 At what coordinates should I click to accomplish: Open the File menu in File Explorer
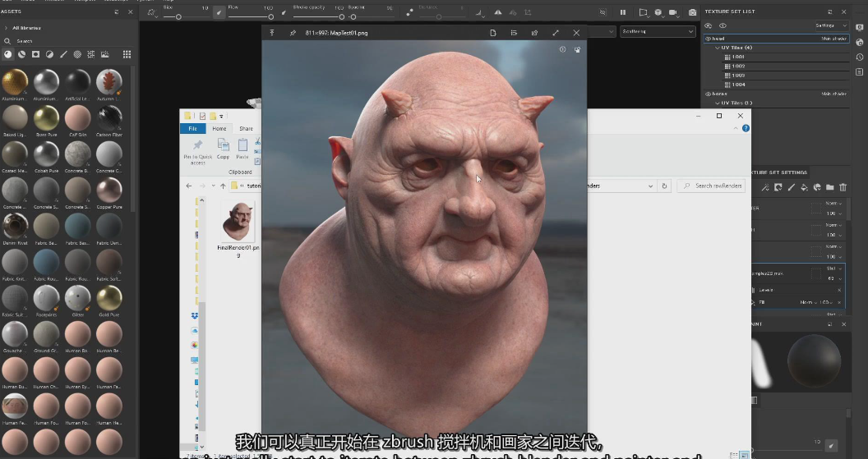click(192, 129)
